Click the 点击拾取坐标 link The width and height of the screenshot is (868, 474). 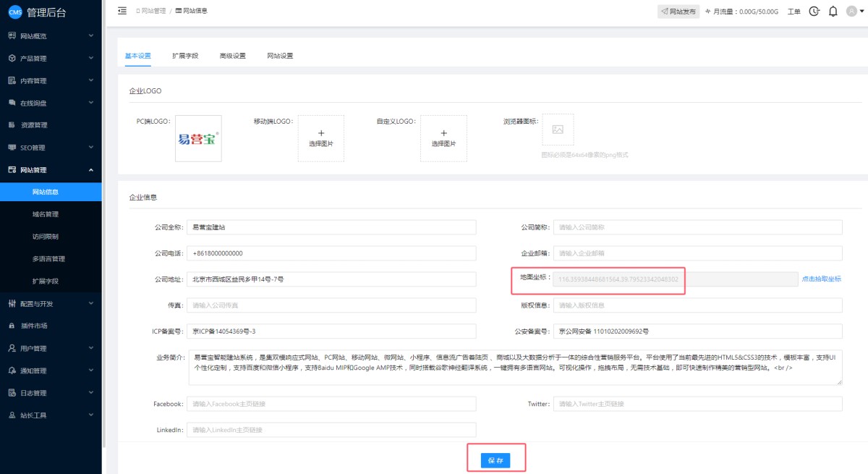[821, 279]
